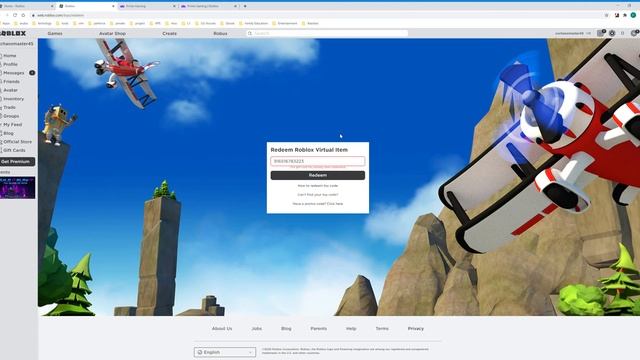640x360 pixels.
Task: Click the browser home icon beside reload
Action: pos(23,15)
